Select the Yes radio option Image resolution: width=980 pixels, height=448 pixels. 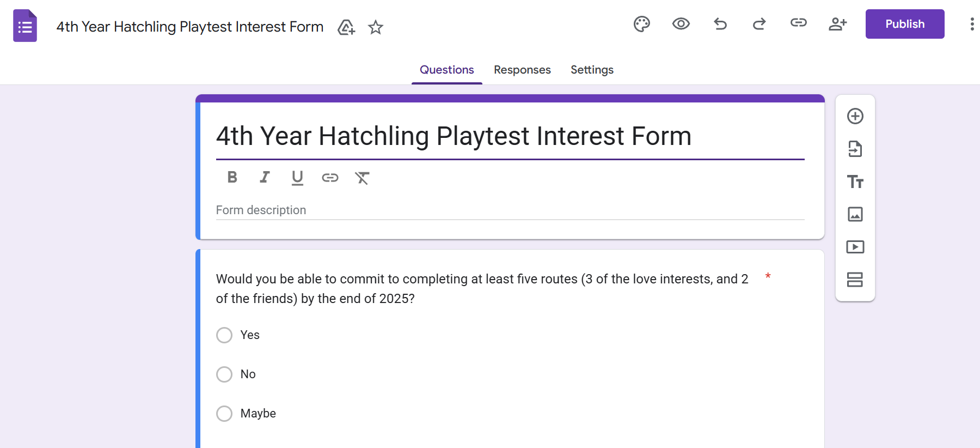tap(224, 335)
